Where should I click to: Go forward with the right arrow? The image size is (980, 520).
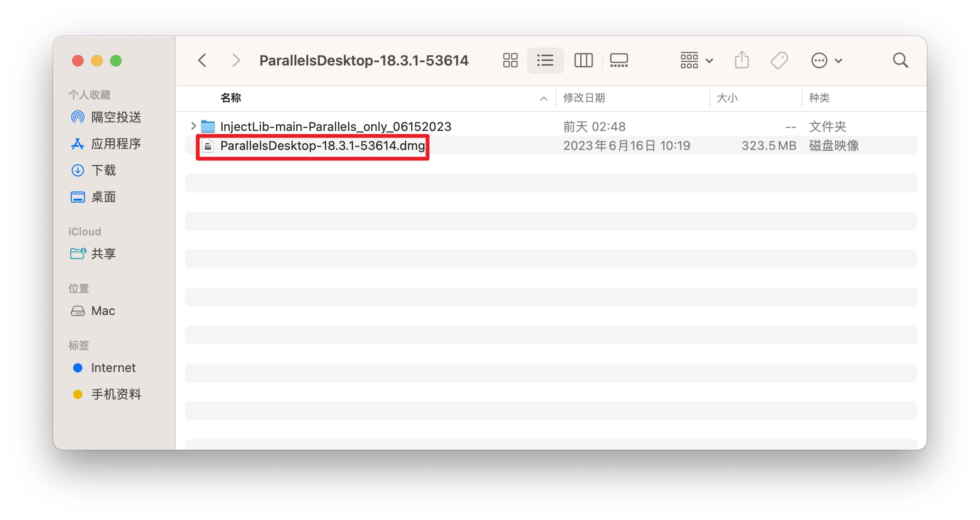[236, 60]
